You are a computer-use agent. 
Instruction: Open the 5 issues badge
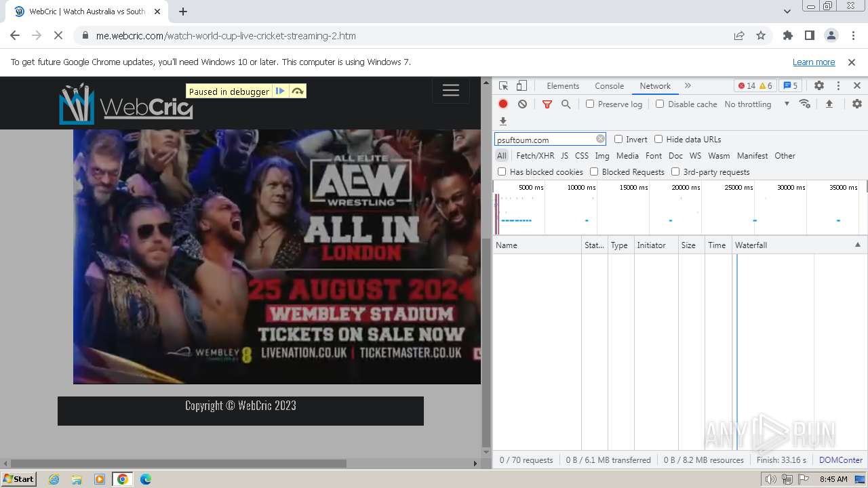point(790,86)
